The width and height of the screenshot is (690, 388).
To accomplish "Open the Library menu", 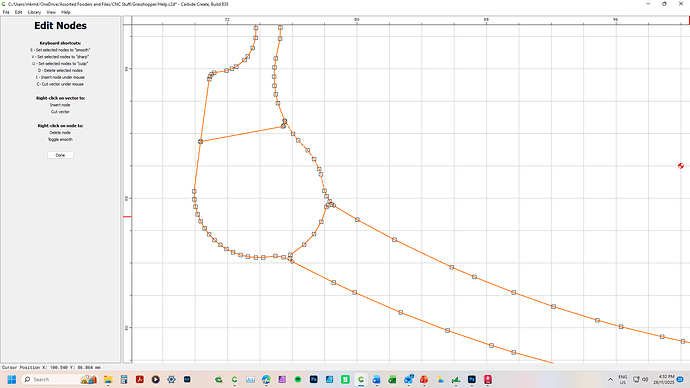I will click(34, 12).
